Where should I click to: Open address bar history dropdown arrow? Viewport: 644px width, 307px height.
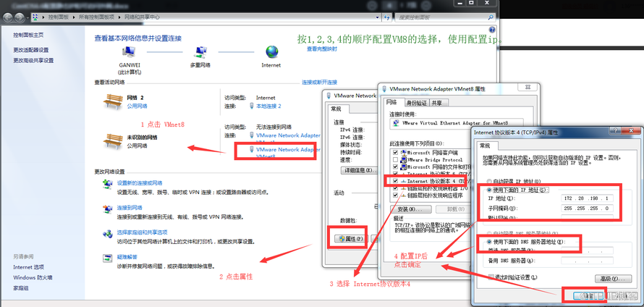tap(378, 17)
